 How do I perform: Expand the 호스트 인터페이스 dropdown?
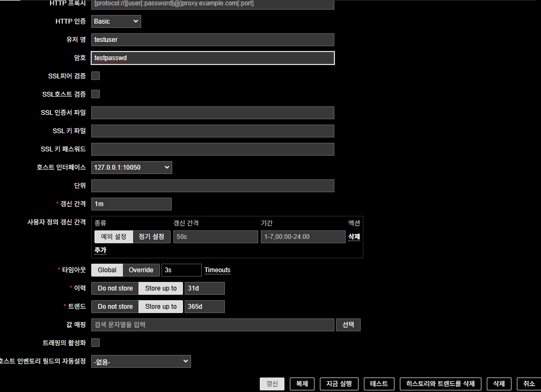pyautogui.click(x=131, y=168)
